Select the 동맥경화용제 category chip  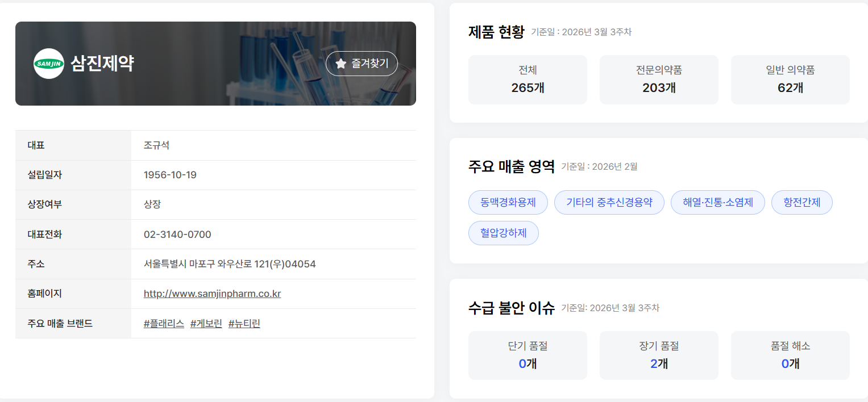(508, 203)
